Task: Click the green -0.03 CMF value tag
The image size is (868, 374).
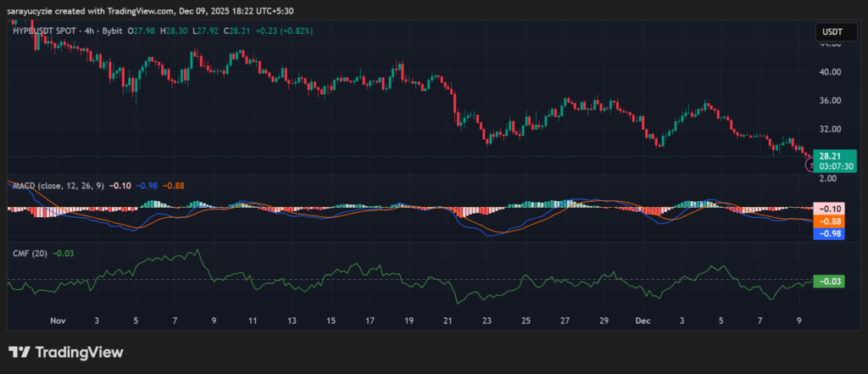Action: 829,282
